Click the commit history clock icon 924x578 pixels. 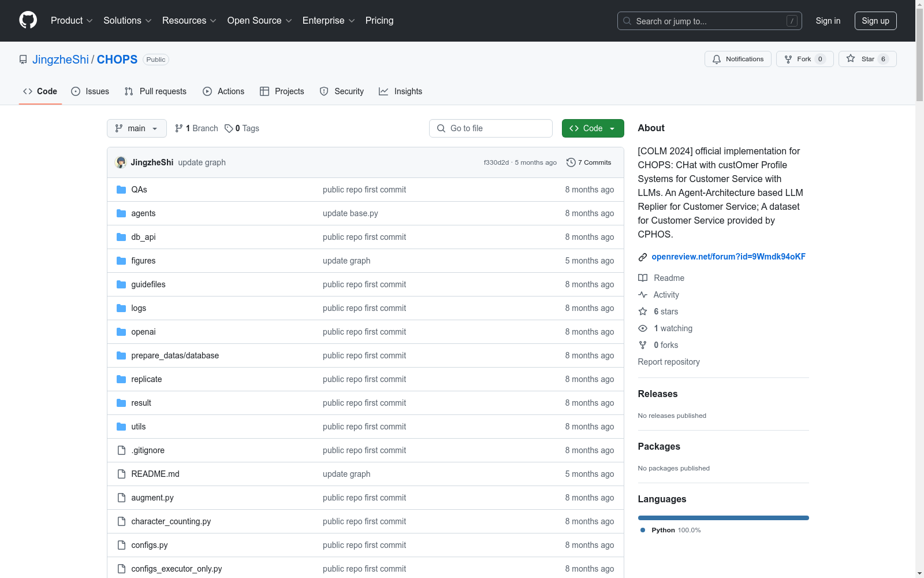571,162
